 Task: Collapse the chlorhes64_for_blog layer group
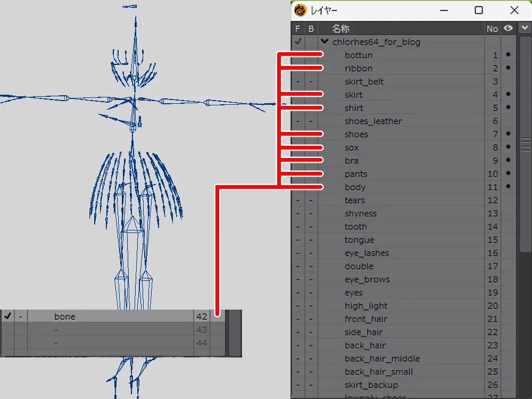click(x=325, y=41)
